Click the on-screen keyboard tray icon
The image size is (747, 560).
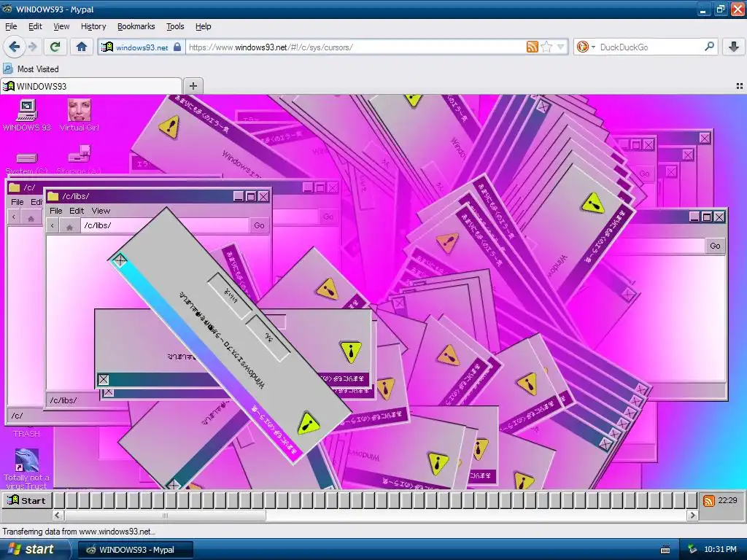665,550
